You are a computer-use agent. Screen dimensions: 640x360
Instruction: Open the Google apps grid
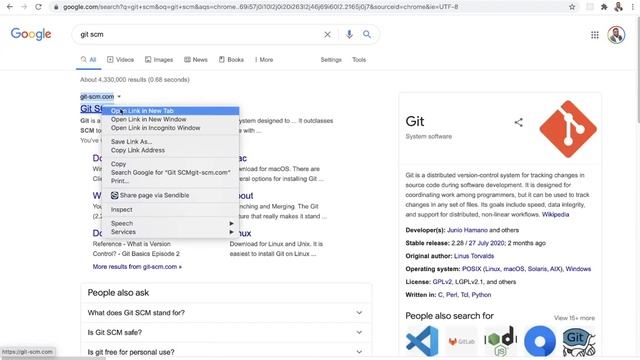(x=595, y=35)
